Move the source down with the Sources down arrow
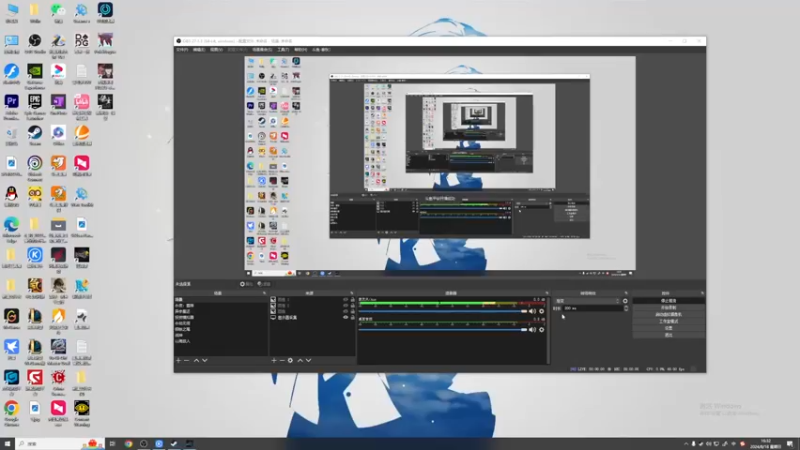Viewport: 800px width, 450px height. tap(308, 360)
